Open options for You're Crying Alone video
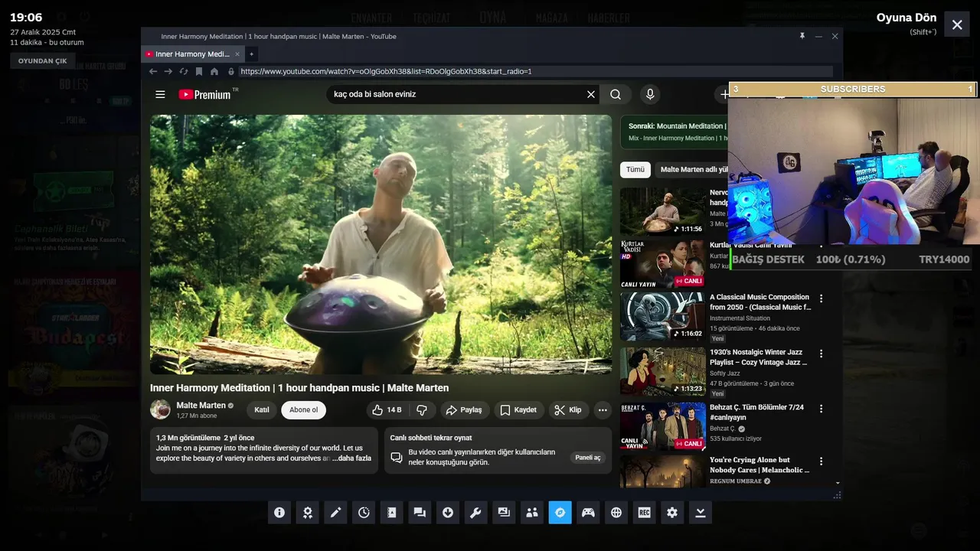This screenshot has height=551, width=980. [822, 461]
